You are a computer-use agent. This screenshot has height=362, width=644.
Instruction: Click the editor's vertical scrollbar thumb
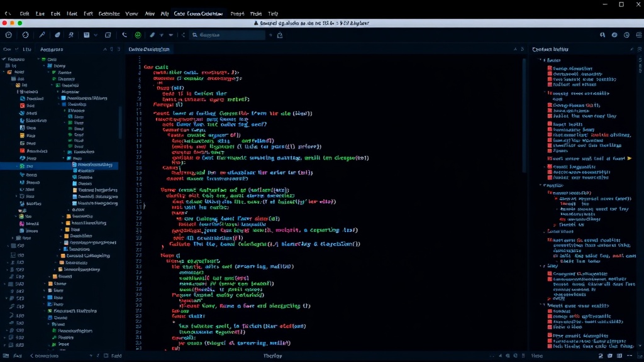pyautogui.click(x=524, y=116)
